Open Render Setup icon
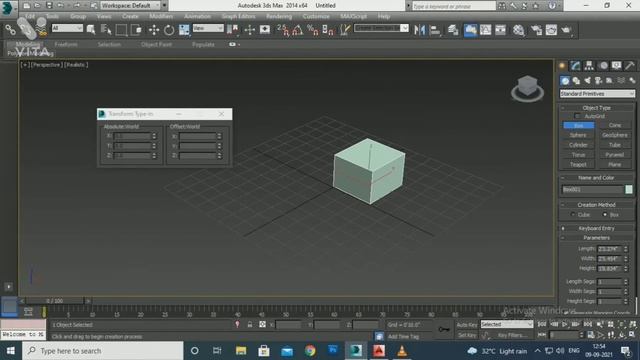This screenshot has height=360, width=640. [536, 30]
